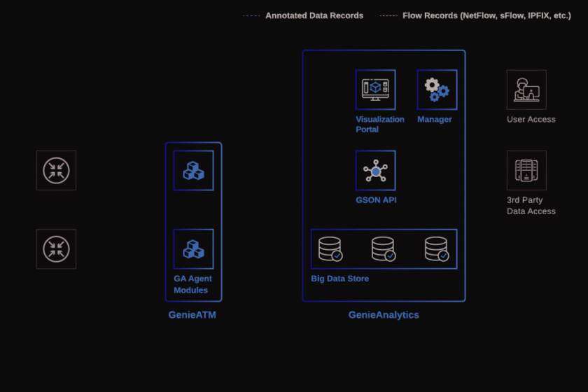
Task: Click the first Big Data Store database icon
Action: tap(330, 248)
